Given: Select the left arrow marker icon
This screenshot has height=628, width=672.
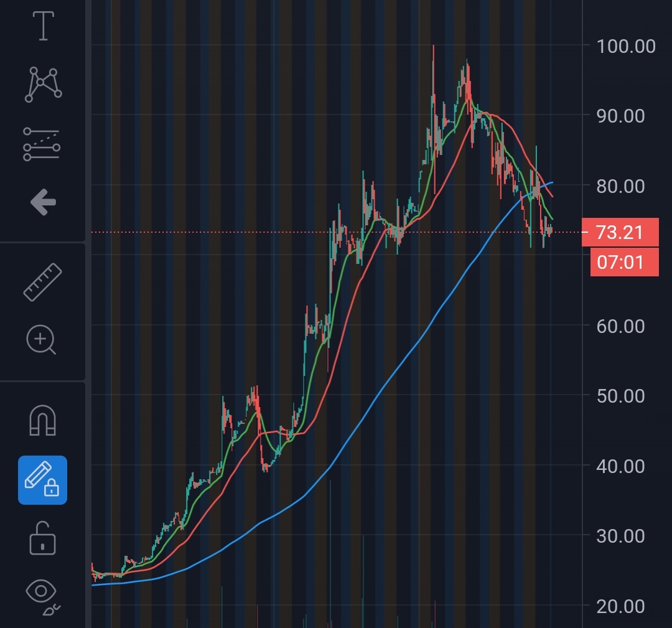Looking at the screenshot, I should [x=43, y=202].
